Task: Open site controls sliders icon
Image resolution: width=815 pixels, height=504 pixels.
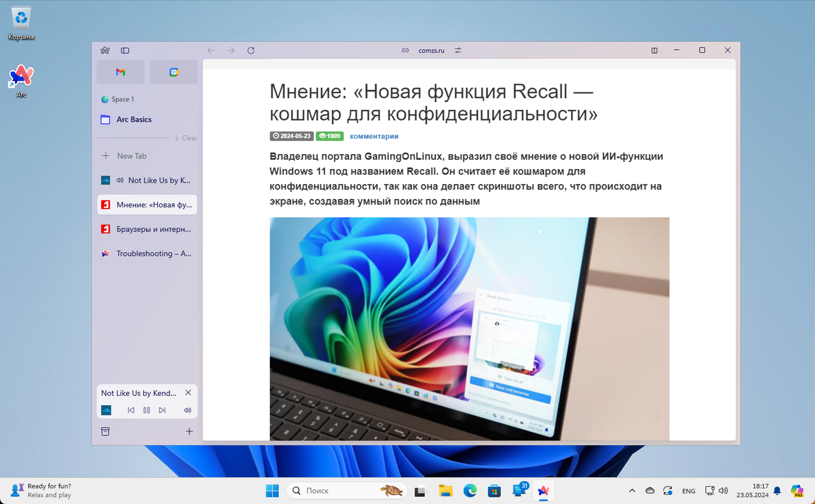Action: (458, 51)
